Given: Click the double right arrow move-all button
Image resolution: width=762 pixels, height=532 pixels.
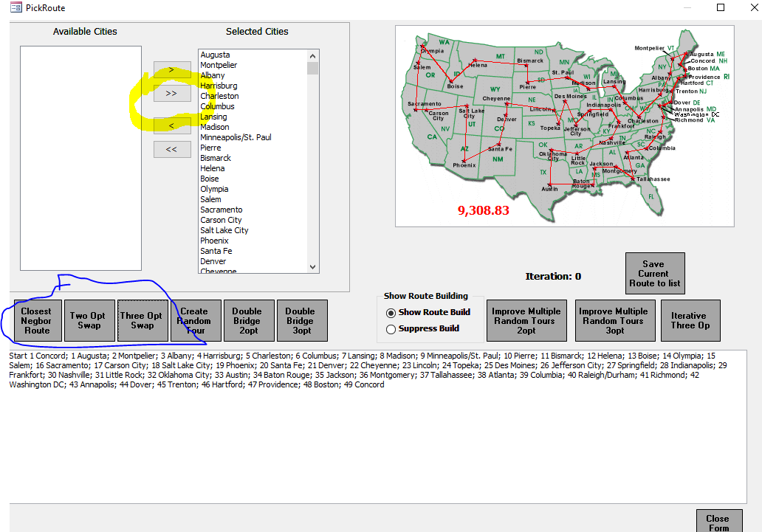Looking at the screenshot, I should [172, 93].
